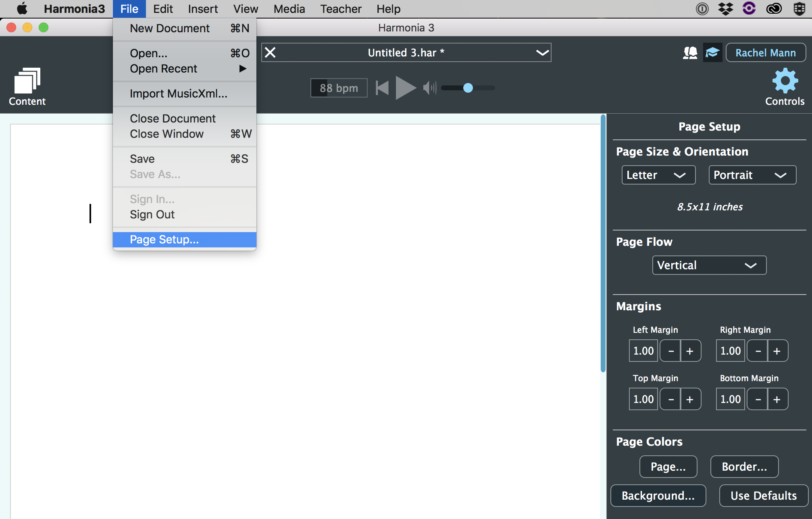Click the globe grid menu bar icon

tap(799, 8)
